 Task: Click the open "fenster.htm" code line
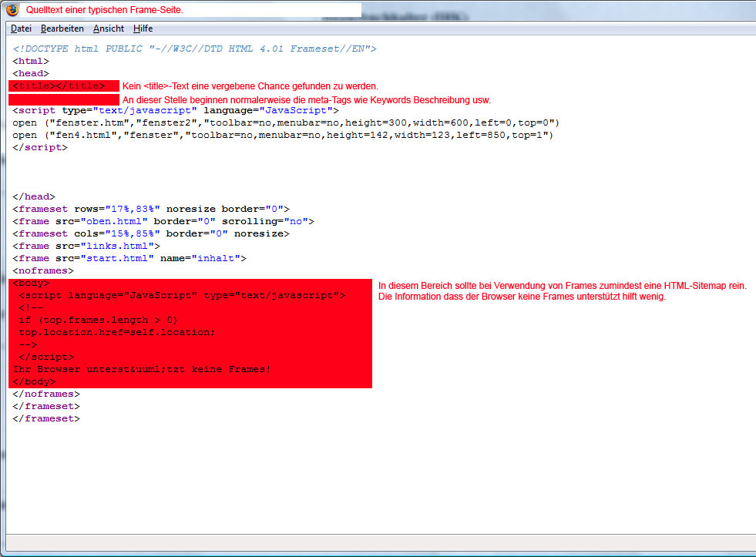(x=286, y=122)
